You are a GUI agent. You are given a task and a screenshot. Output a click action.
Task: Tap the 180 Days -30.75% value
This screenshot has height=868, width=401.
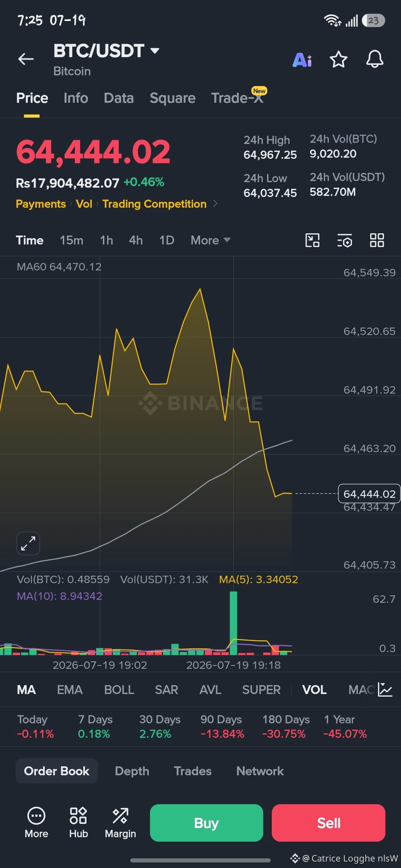(x=284, y=734)
